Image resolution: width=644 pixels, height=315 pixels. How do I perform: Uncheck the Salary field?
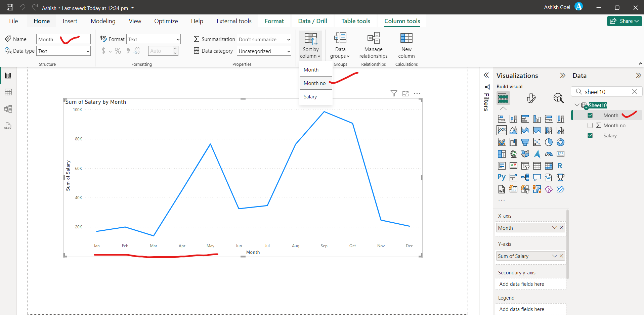(x=591, y=135)
